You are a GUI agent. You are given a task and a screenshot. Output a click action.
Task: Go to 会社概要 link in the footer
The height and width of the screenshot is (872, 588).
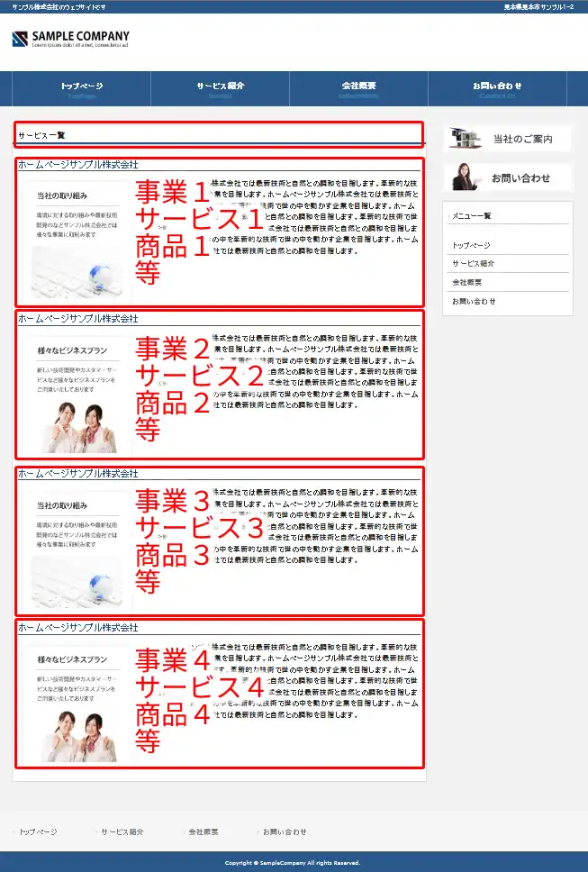[x=203, y=831]
